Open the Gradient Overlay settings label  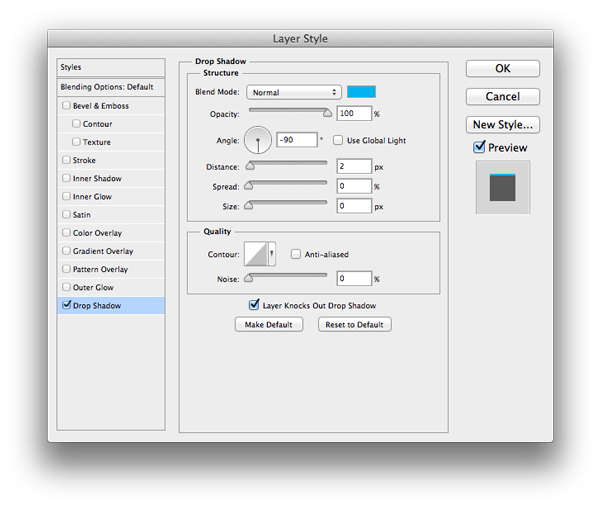(x=103, y=251)
